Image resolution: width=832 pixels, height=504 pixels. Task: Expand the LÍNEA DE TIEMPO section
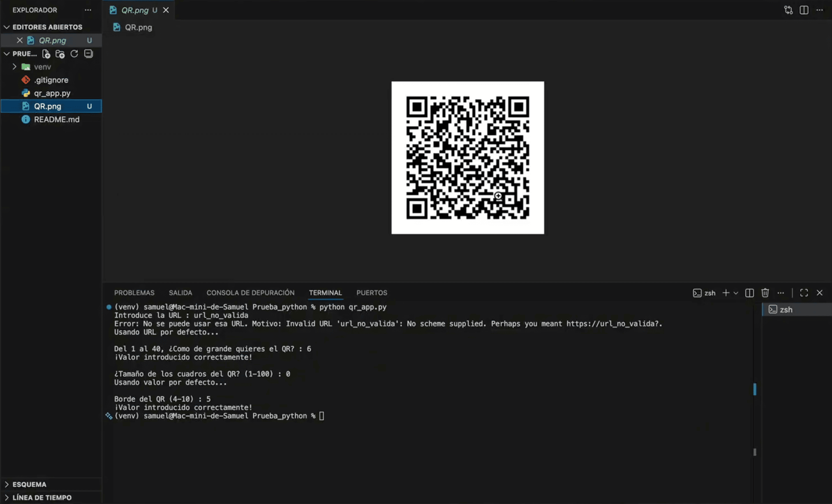pos(42,498)
